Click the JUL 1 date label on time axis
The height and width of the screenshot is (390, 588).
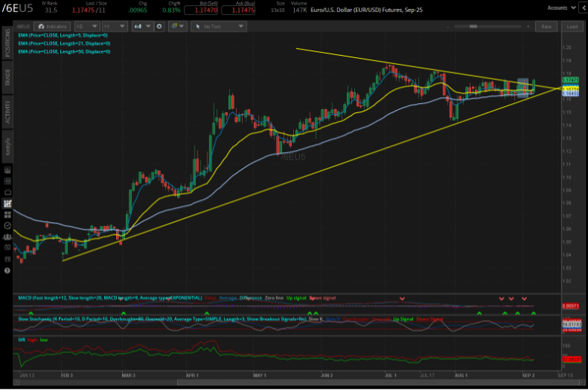pyautogui.click(x=390, y=376)
